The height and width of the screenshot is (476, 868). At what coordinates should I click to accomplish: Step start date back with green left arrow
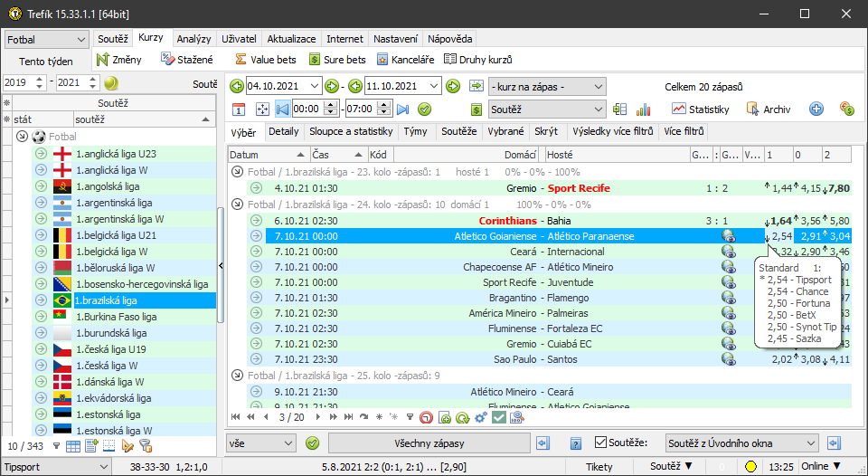tap(237, 86)
